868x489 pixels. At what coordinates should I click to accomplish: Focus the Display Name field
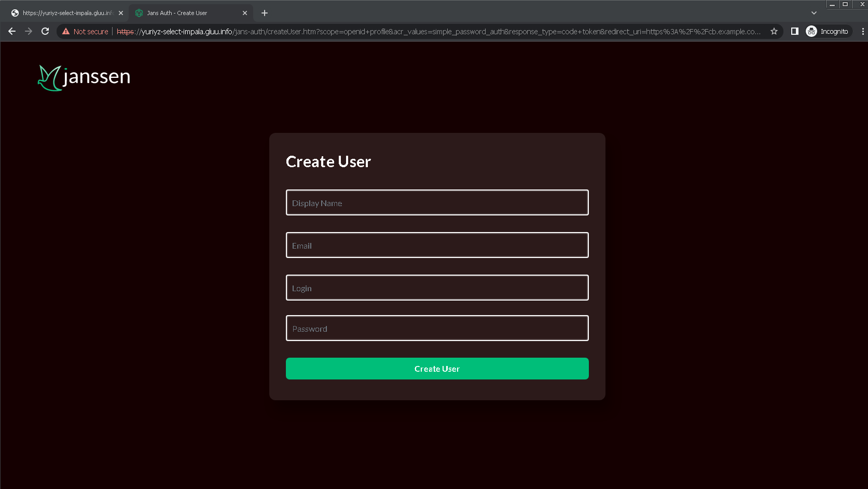[x=437, y=202]
